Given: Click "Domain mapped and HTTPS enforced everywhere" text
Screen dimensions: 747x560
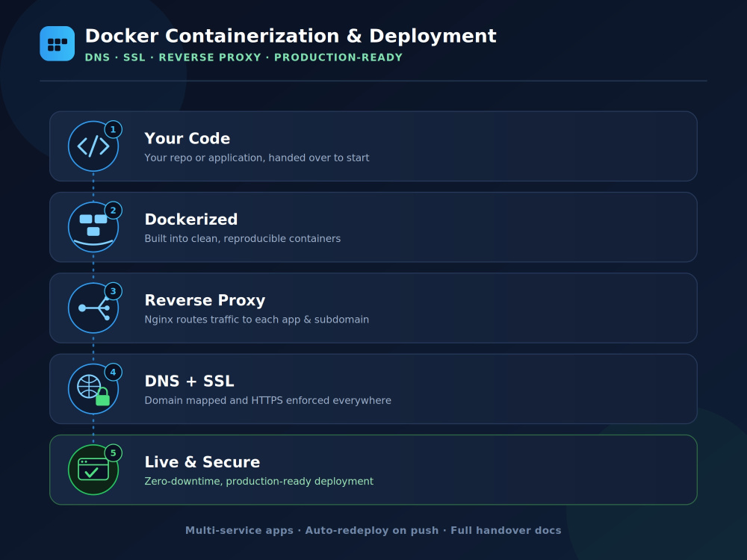Looking at the screenshot, I should [x=267, y=400].
